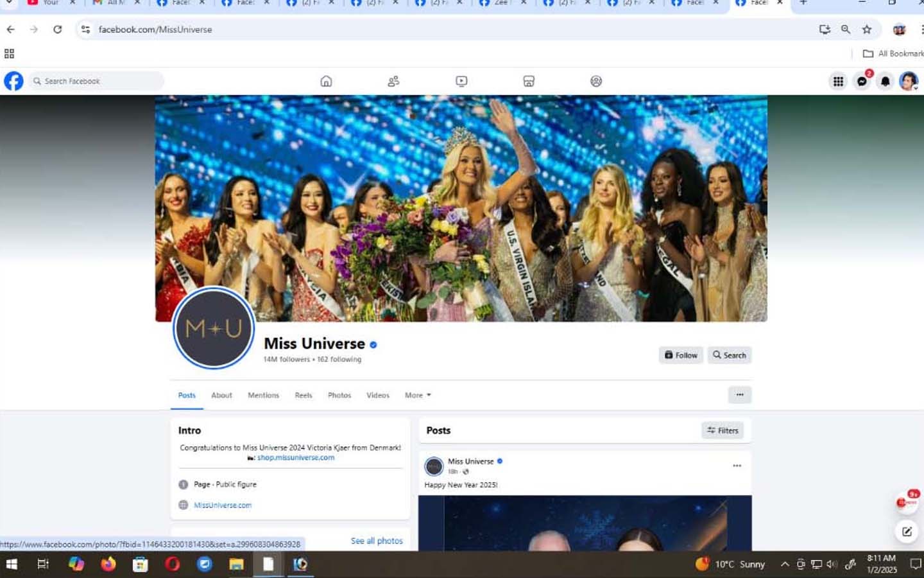Launch Opera from the taskbar
The height and width of the screenshot is (578, 924).
(x=173, y=565)
